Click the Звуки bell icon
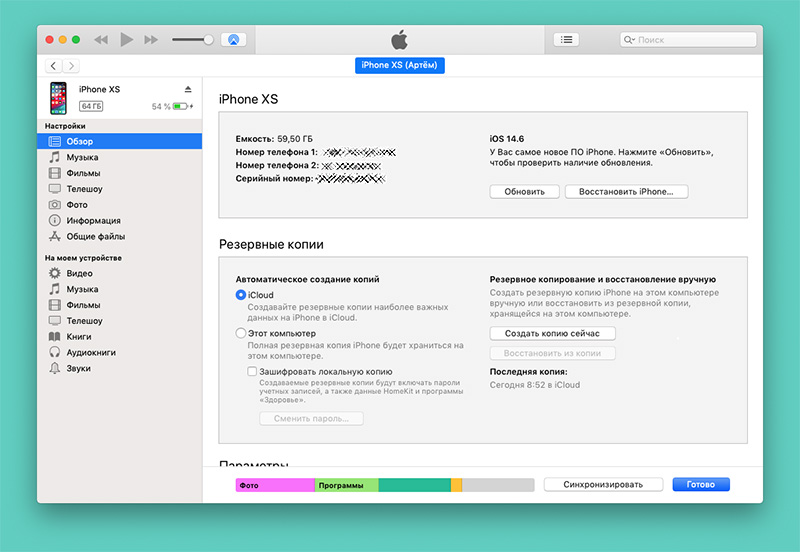 [x=55, y=368]
